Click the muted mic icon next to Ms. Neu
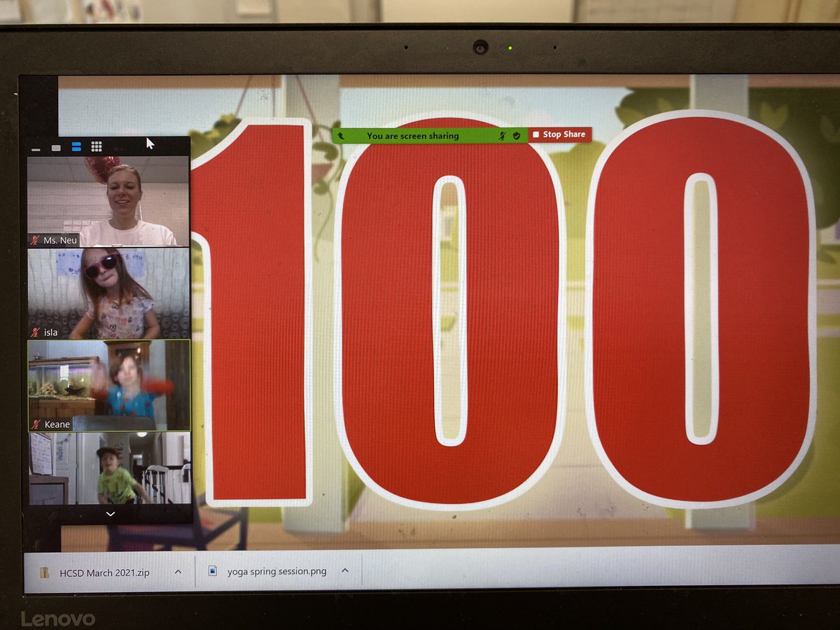This screenshot has height=630, width=840. coord(35,240)
